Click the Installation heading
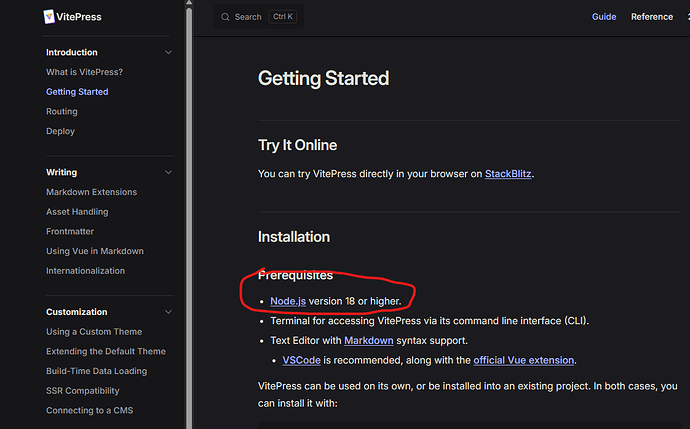The image size is (690, 429). pos(294,237)
